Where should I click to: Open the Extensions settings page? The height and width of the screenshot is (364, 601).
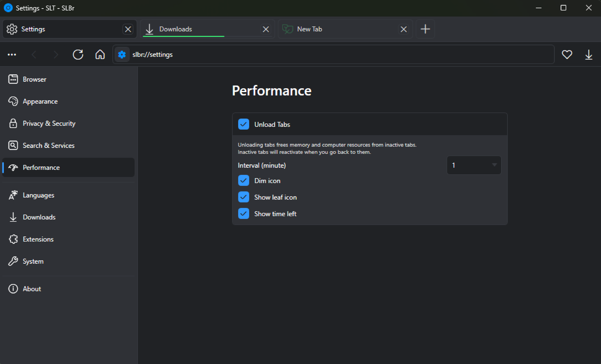(38, 239)
